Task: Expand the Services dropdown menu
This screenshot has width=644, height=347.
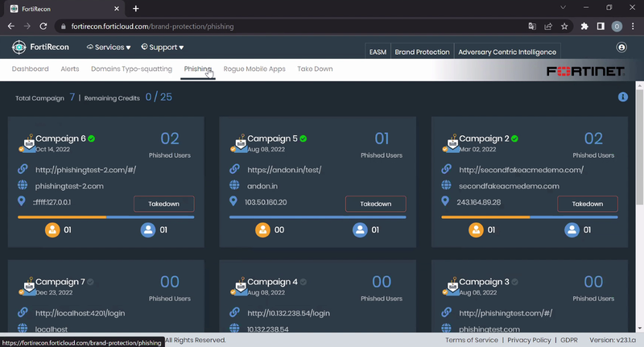Action: tap(109, 48)
